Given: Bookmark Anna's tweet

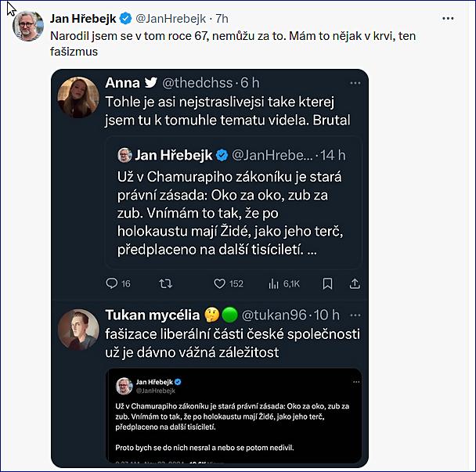Looking at the screenshot, I should click(x=328, y=283).
